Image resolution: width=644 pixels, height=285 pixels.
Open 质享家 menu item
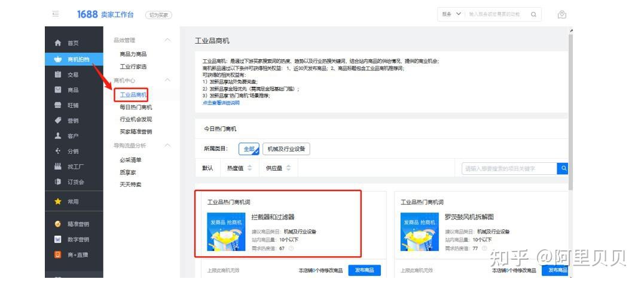128,172
